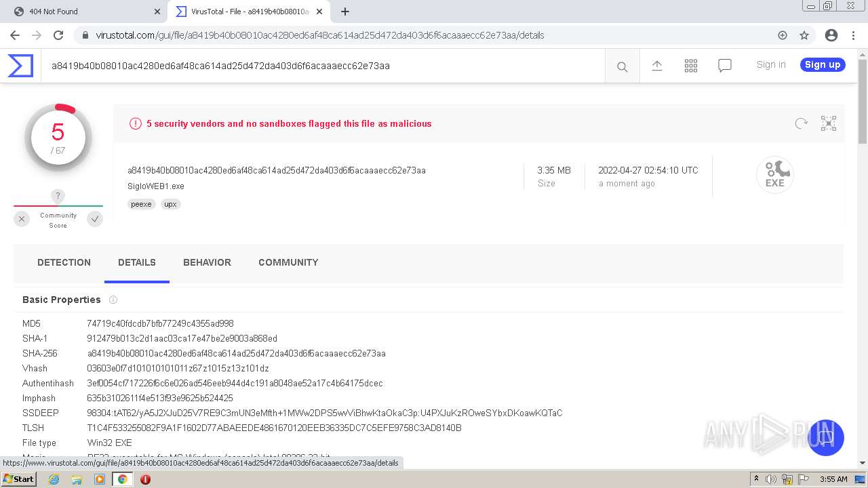
Task: Open the file explorer taskbar icon
Action: pos(77,479)
